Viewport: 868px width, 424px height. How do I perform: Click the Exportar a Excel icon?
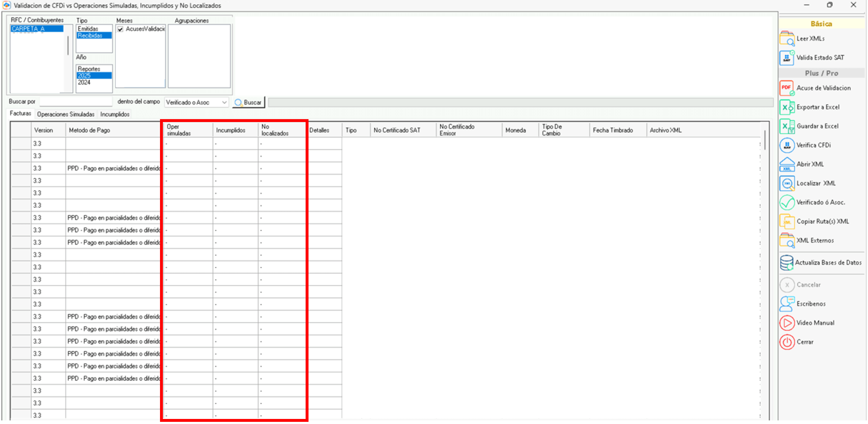787,107
